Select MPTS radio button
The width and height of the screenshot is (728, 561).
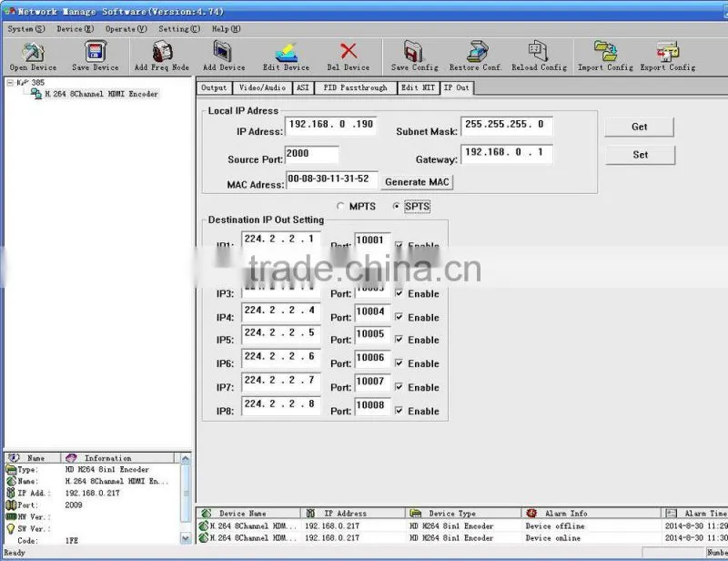click(340, 206)
